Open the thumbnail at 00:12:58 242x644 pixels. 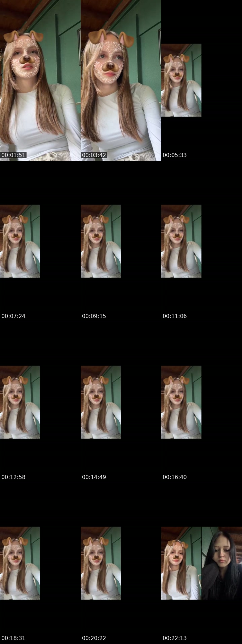(x=20, y=402)
